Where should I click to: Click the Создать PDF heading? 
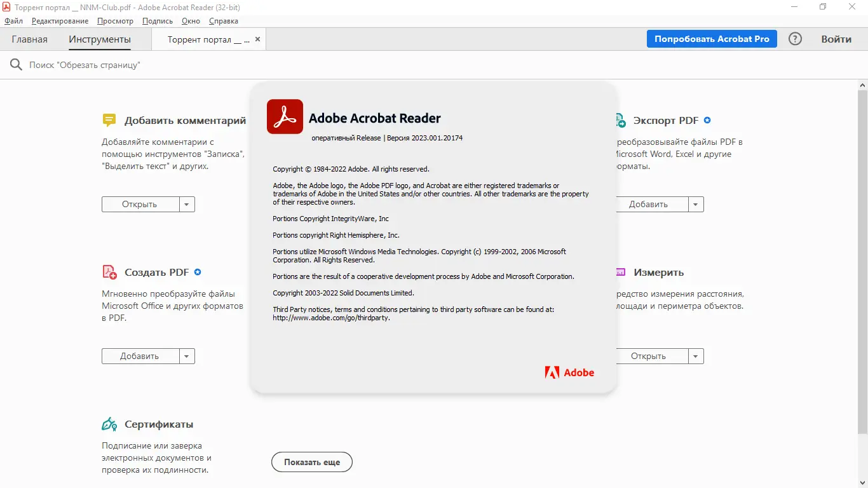point(157,272)
